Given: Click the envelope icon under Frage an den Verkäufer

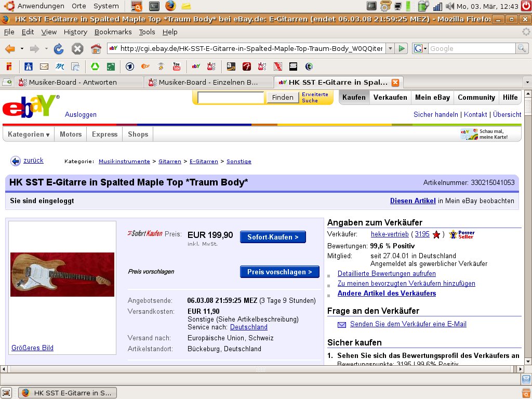Looking at the screenshot, I should [342, 325].
